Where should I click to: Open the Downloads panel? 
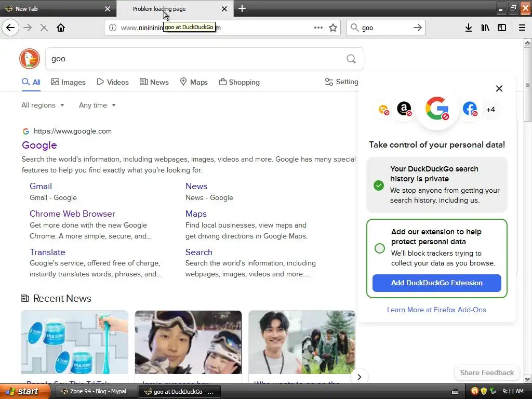pos(469,28)
